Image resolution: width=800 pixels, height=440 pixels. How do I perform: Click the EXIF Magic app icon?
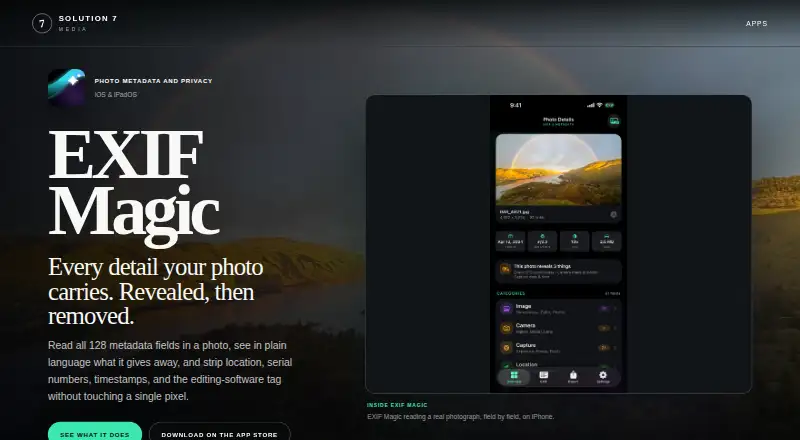click(x=66, y=87)
